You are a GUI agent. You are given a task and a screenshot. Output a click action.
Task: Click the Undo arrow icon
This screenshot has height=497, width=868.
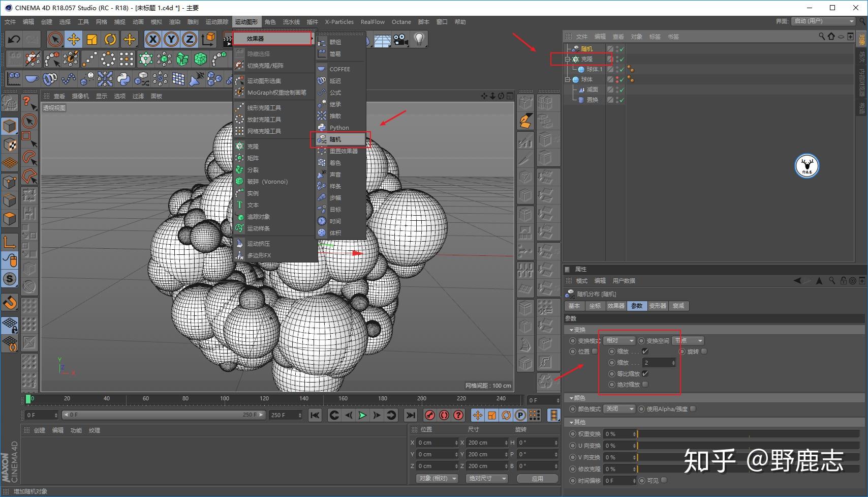(14, 39)
